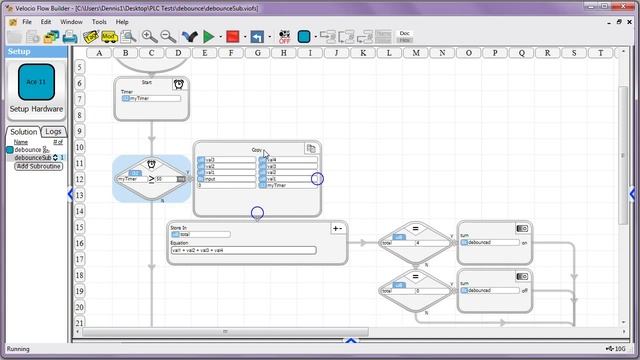Click the blue Print toolbar icon
640x360 pixels.
(x=70, y=37)
